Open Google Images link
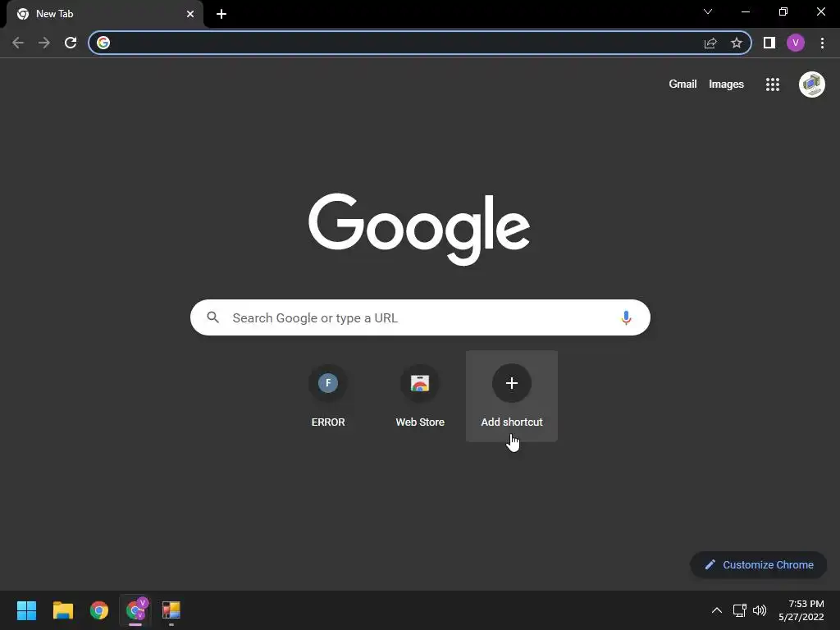 pyautogui.click(x=726, y=84)
